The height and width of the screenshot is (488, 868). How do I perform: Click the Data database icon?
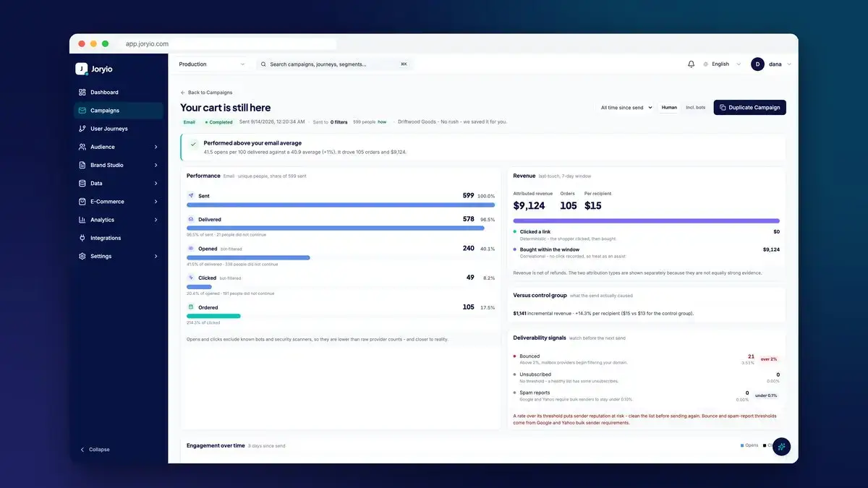click(x=82, y=184)
